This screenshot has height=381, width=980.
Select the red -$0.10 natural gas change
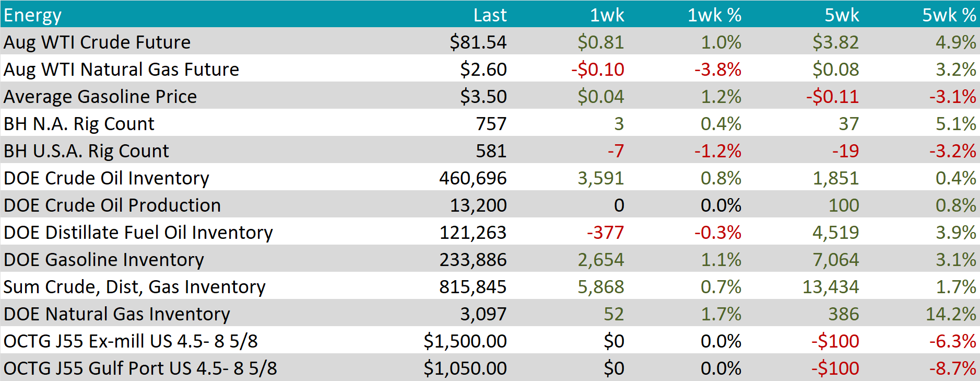597,70
